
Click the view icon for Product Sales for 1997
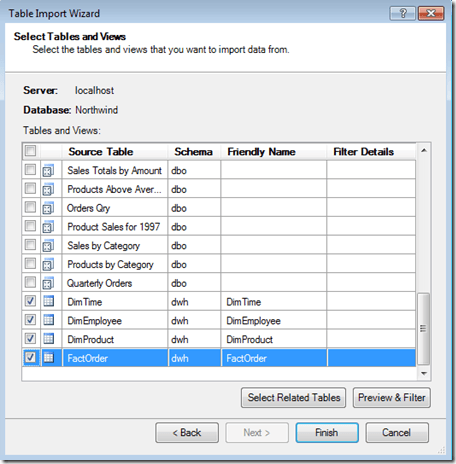pyautogui.click(x=48, y=227)
